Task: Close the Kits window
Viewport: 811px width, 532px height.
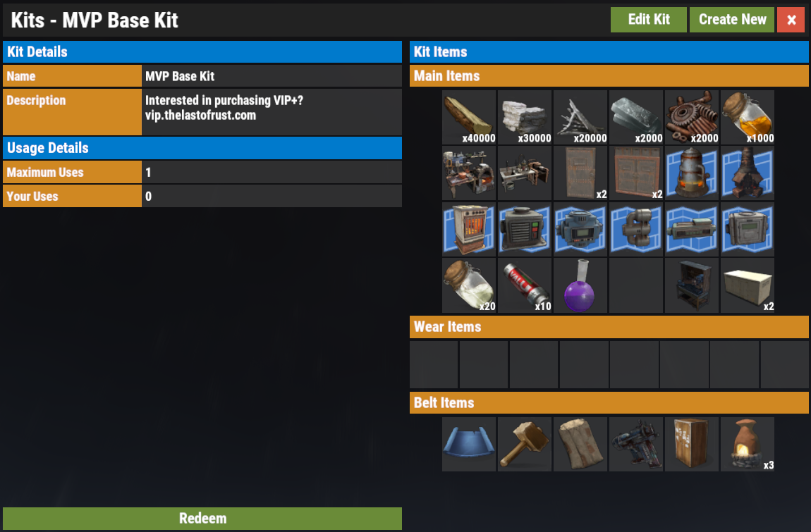Action: (x=791, y=20)
